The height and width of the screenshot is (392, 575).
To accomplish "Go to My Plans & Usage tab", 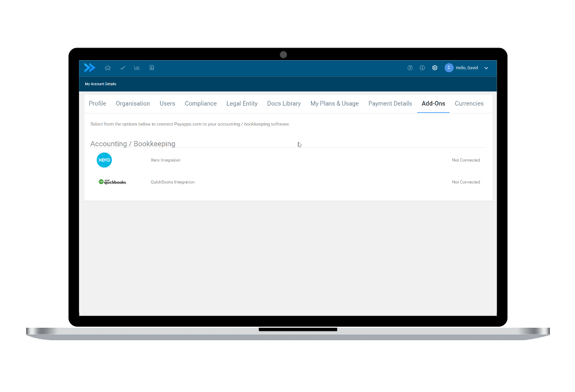I will [335, 103].
